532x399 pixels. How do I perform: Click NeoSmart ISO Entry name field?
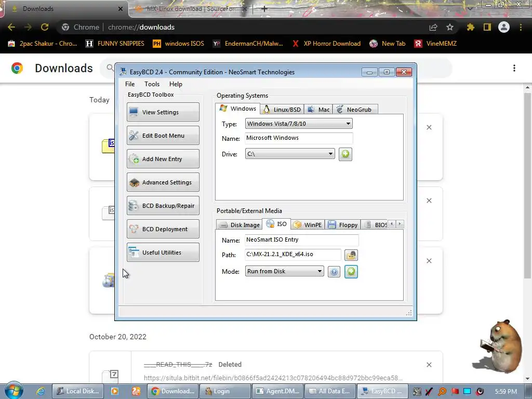click(x=302, y=240)
